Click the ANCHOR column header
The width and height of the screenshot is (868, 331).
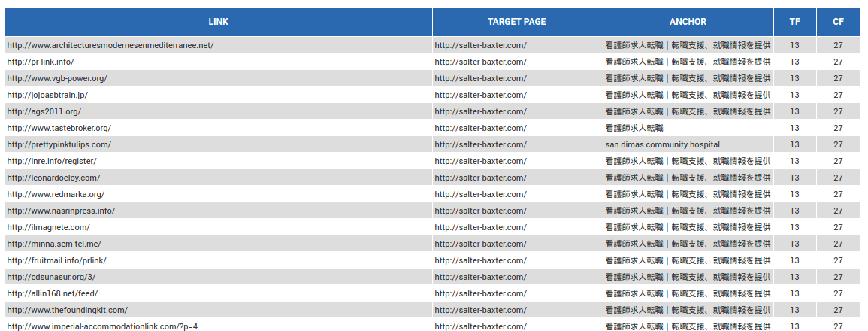[688, 22]
